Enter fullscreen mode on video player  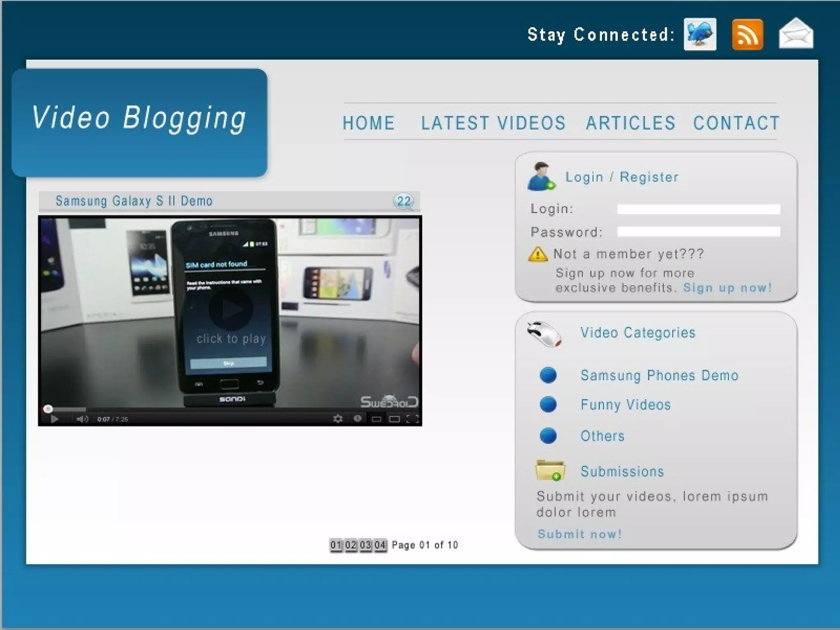pyautogui.click(x=412, y=419)
